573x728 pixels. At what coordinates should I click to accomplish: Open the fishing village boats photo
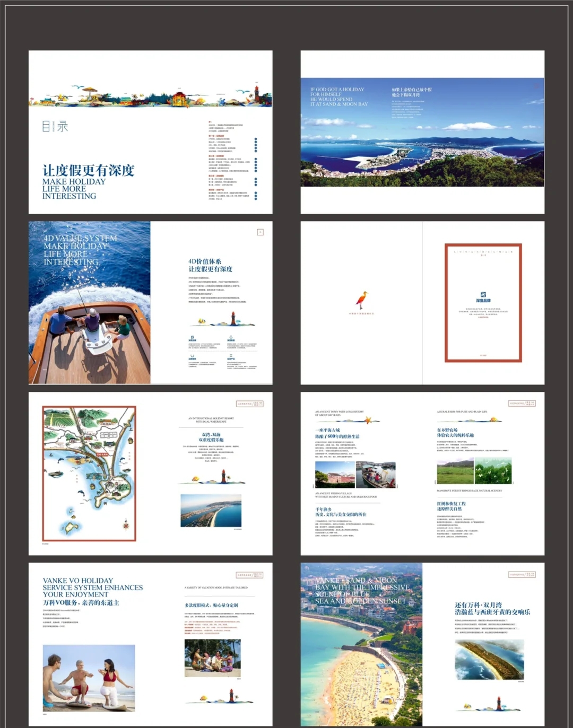point(376,475)
